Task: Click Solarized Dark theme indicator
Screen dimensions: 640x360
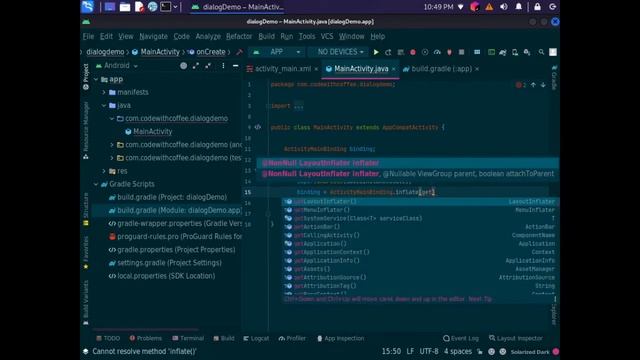Action: pos(530,352)
